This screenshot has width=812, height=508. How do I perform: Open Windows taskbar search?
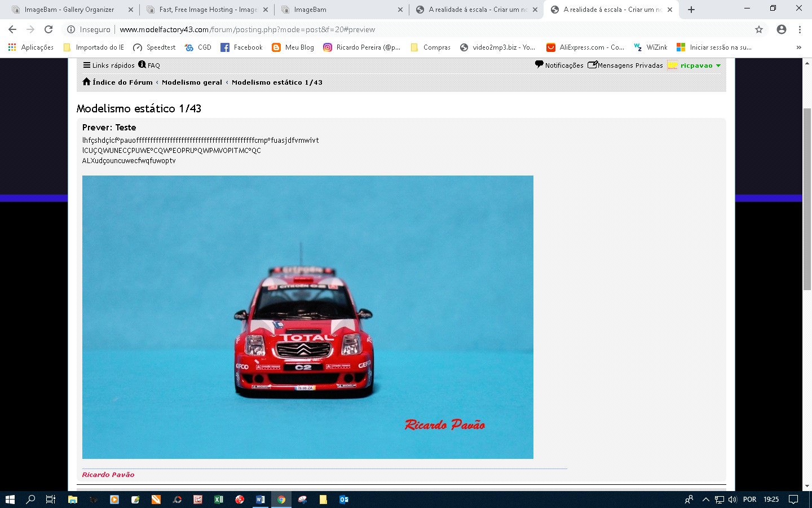(x=30, y=500)
